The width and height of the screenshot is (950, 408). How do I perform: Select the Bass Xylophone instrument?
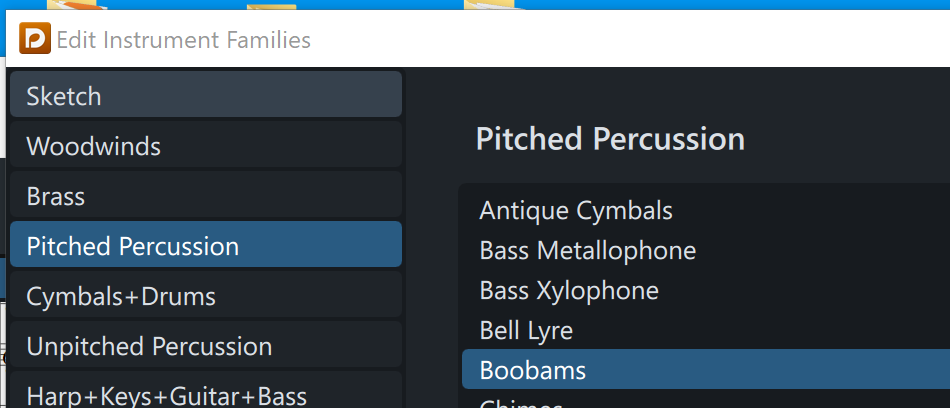569,290
